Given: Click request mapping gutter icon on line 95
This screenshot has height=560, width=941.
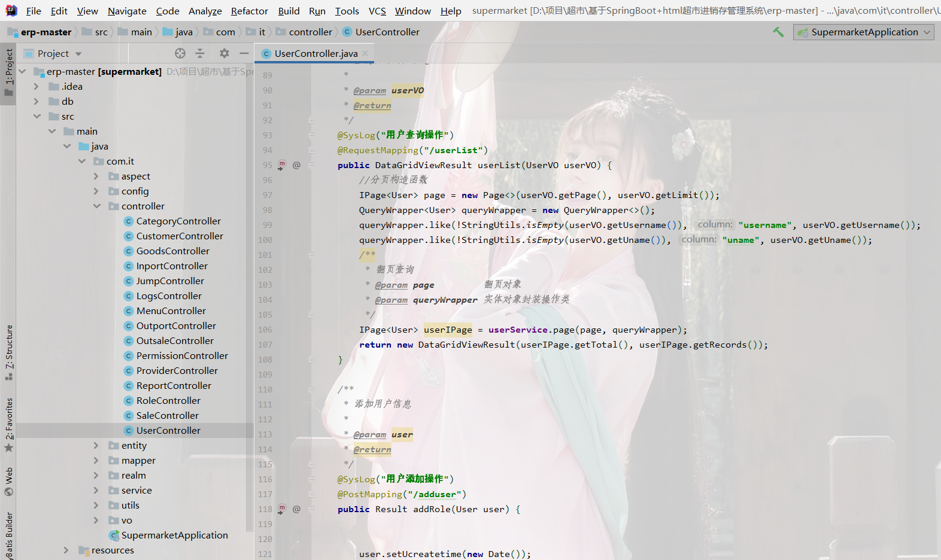Looking at the screenshot, I should (282, 165).
